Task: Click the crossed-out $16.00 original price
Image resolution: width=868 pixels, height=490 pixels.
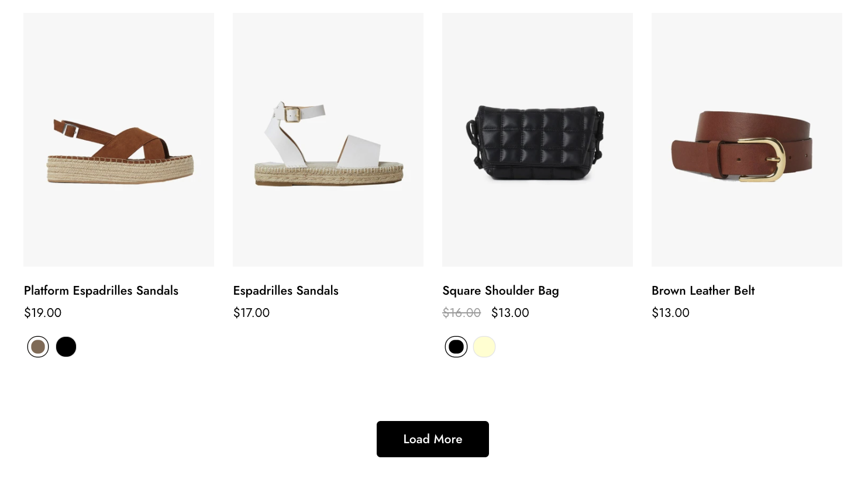Action: (461, 313)
